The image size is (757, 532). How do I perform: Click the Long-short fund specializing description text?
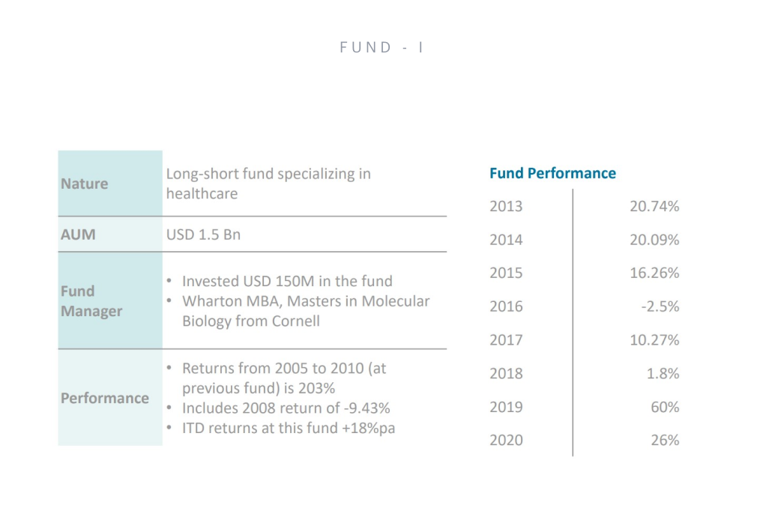[268, 184]
